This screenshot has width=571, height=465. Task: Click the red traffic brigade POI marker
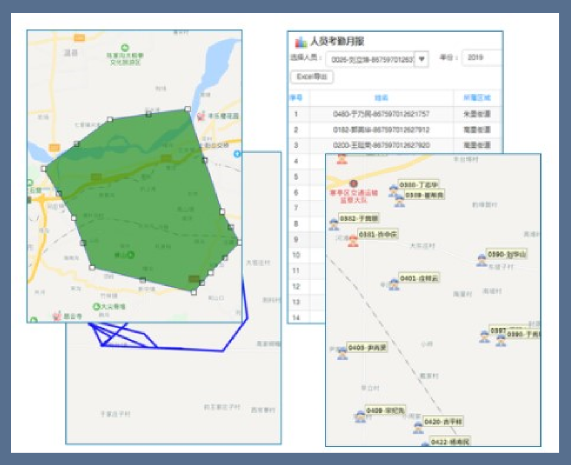(x=354, y=183)
